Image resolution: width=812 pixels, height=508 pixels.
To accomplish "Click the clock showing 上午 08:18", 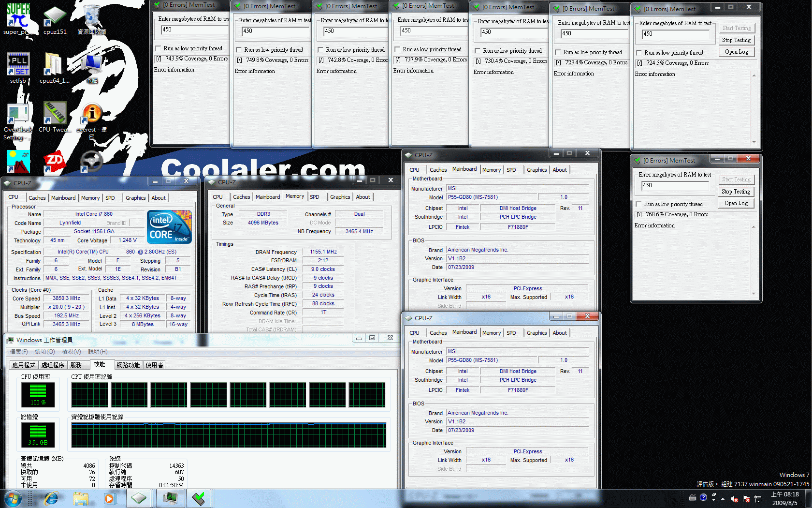I will tap(785, 498).
